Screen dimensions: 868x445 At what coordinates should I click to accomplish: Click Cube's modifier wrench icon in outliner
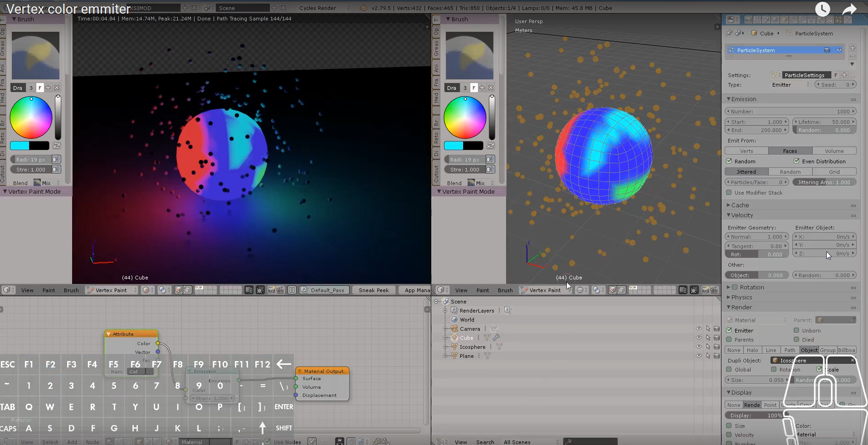pos(497,337)
